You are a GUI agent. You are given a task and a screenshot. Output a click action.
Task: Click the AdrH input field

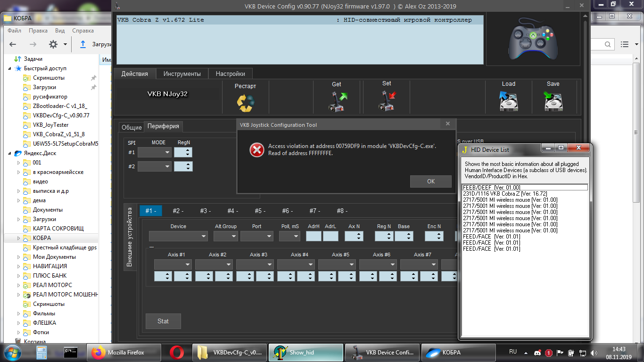click(x=314, y=237)
